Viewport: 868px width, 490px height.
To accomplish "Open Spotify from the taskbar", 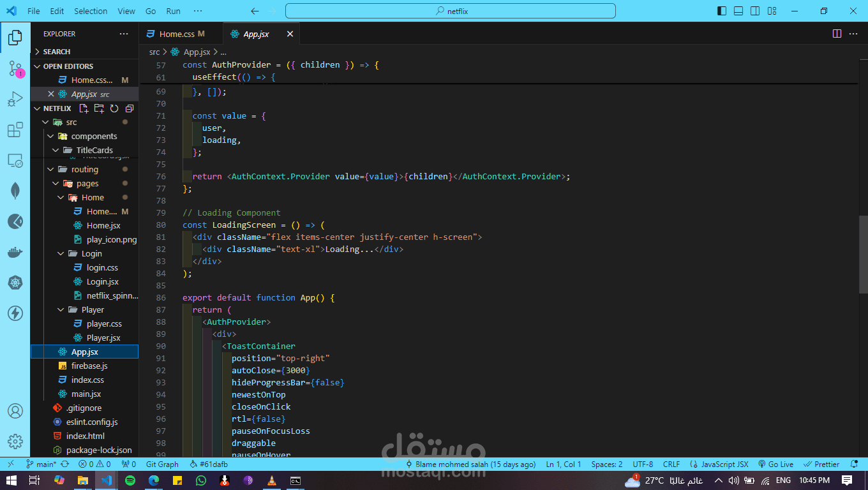I will 130,480.
